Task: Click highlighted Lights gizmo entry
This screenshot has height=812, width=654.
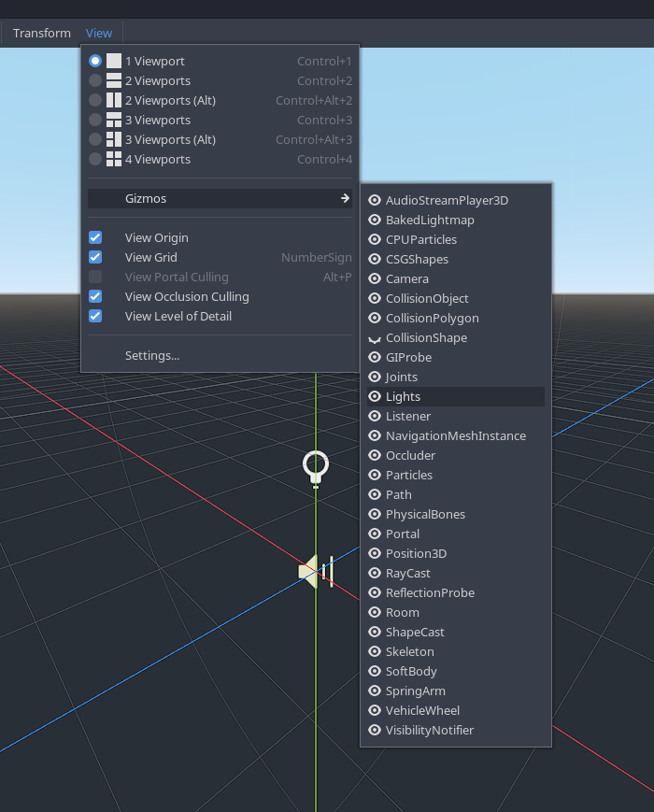Action: (x=456, y=397)
